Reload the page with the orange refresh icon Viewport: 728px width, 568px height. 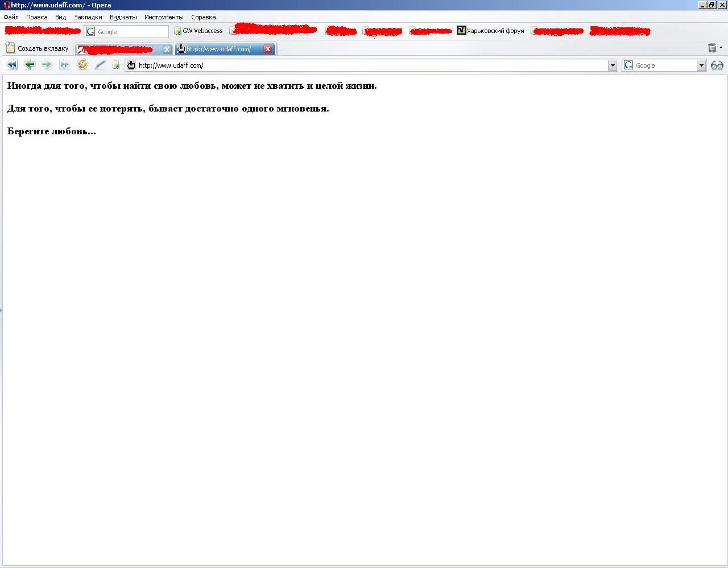pyautogui.click(x=82, y=65)
